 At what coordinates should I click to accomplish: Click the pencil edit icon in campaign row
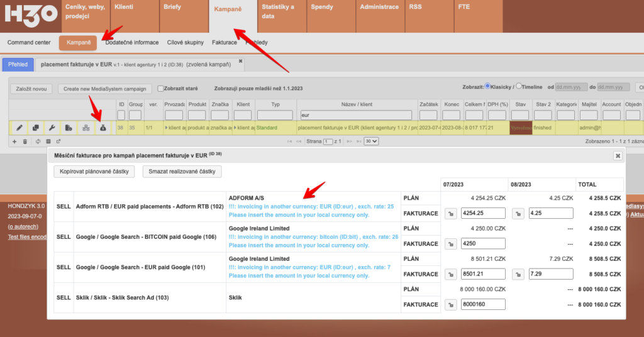click(19, 128)
